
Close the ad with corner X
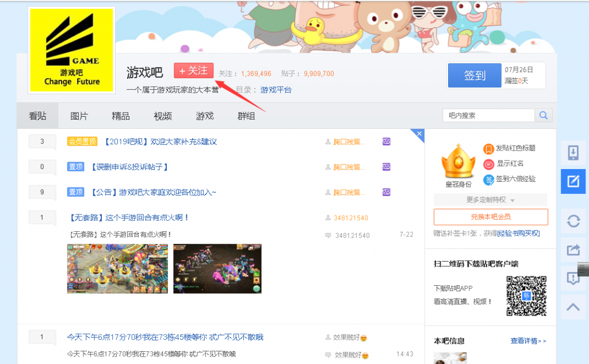tap(419, 134)
